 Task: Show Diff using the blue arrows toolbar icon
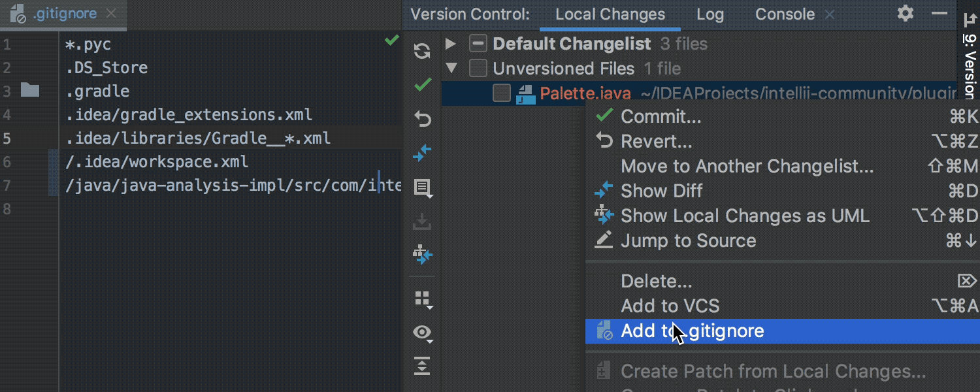point(423,153)
